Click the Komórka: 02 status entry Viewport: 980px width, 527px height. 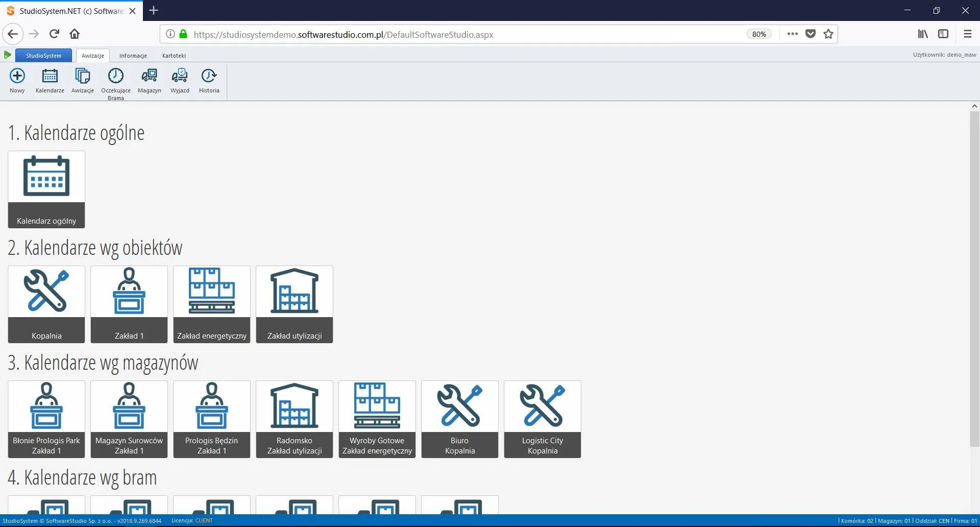857,521
